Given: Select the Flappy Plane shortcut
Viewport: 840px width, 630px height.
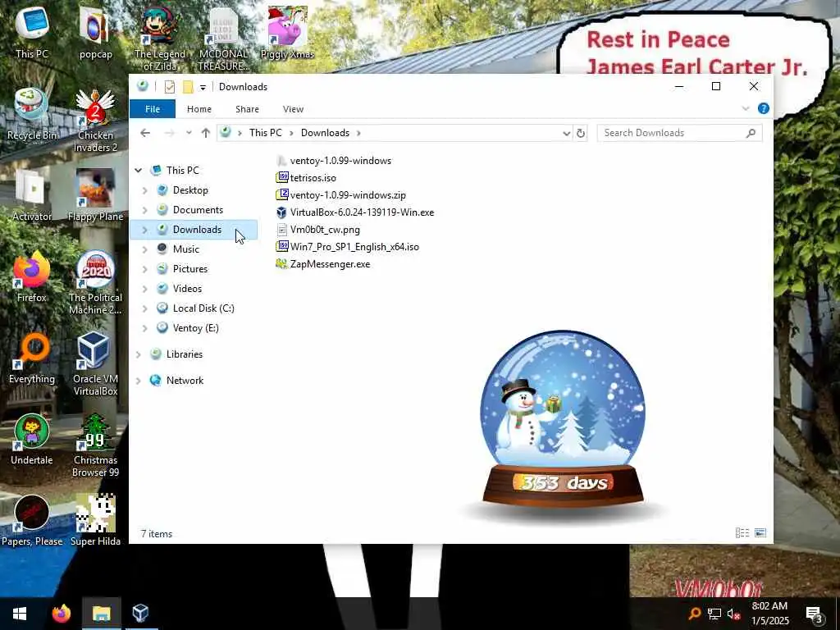Looking at the screenshot, I should pyautogui.click(x=95, y=195).
